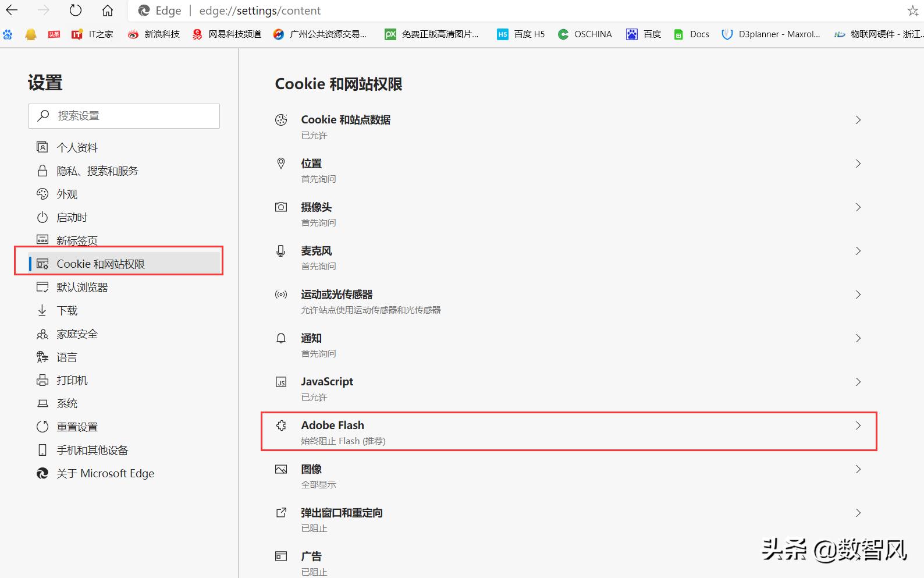Click the 免费正版高清图片 bookmark icon

(x=390, y=34)
